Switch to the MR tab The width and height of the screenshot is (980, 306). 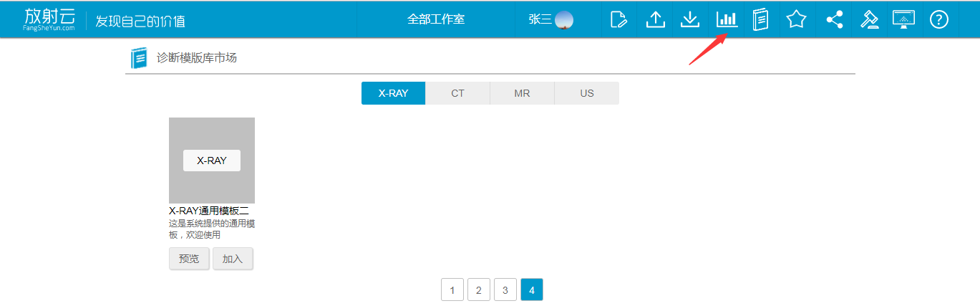click(522, 93)
